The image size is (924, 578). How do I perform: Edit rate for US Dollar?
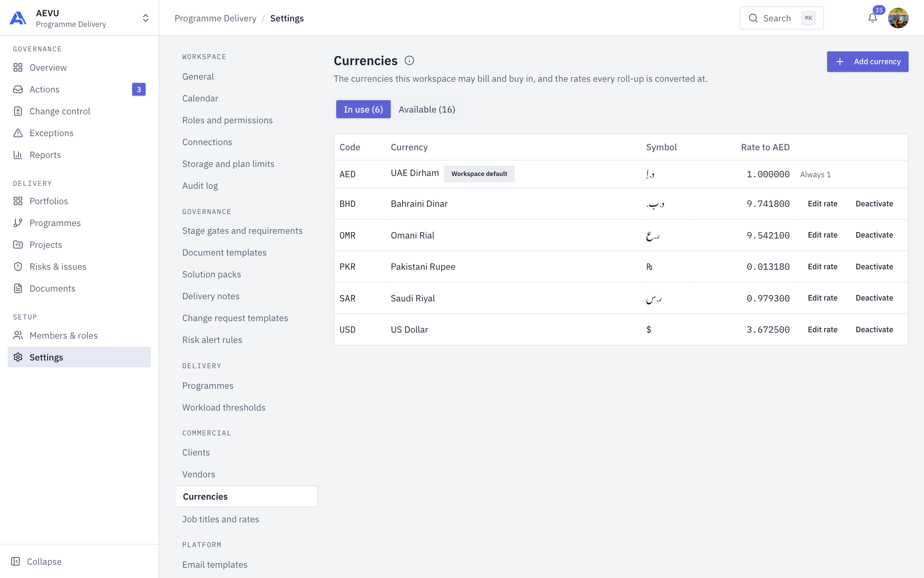coord(823,330)
